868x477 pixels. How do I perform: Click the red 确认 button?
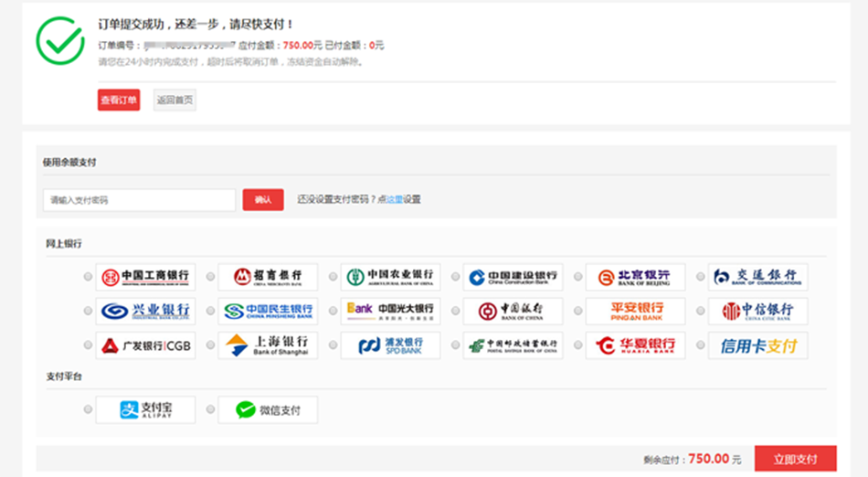point(263,200)
